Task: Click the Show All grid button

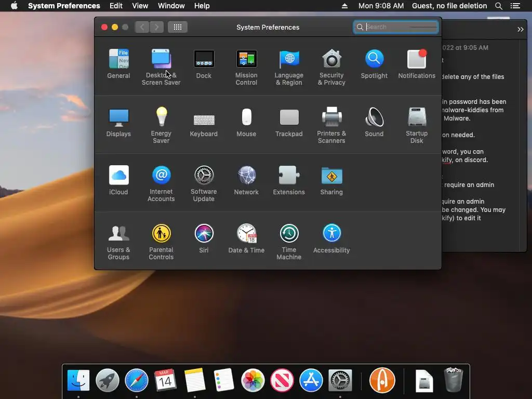Action: click(178, 27)
